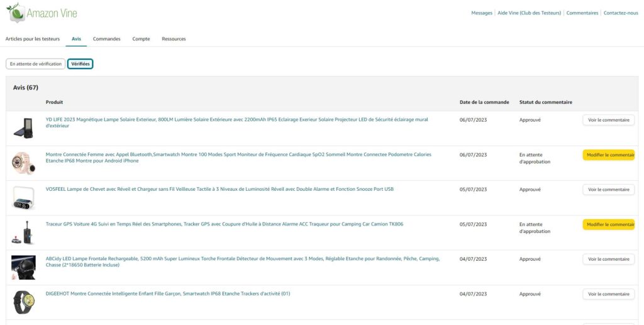This screenshot has height=325, width=644.
Task: Open the ABCidy LED Lampe Frontale link
Action: [243, 262]
